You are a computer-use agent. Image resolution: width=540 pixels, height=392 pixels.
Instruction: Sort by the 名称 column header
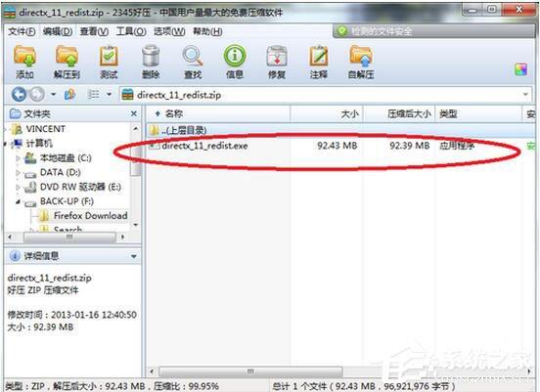(217, 113)
